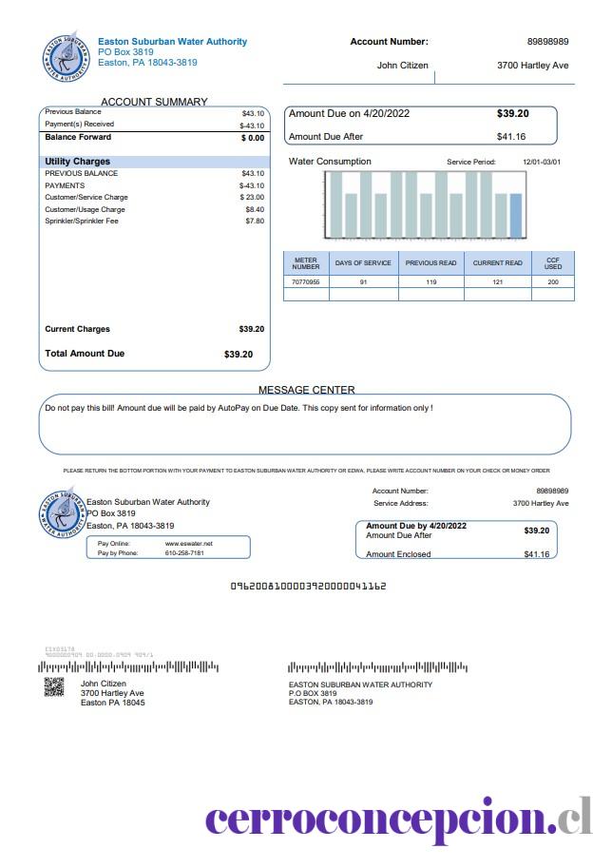
Task: Click the MESSAGE CENTER AutoPay notice text
Action: [239, 408]
